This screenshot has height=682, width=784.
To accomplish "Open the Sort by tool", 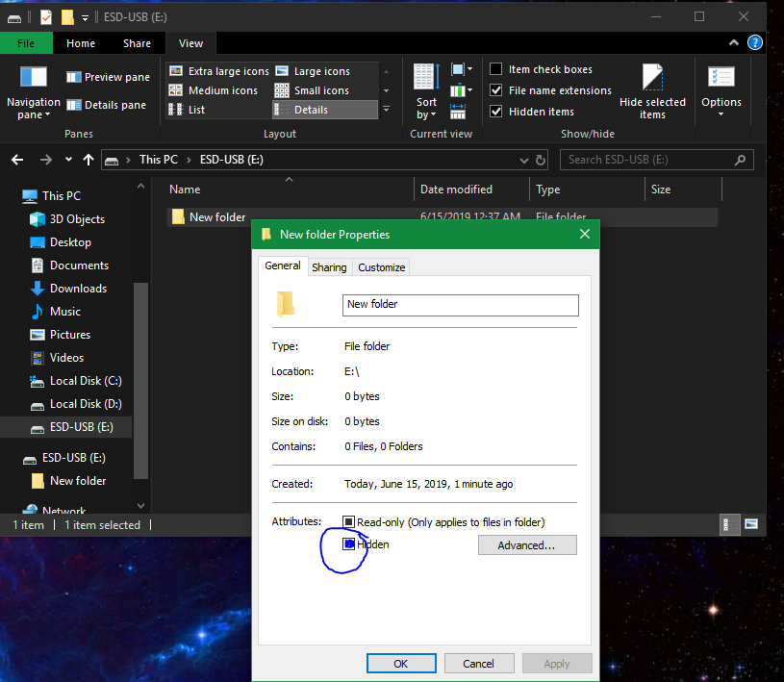I will (425, 91).
